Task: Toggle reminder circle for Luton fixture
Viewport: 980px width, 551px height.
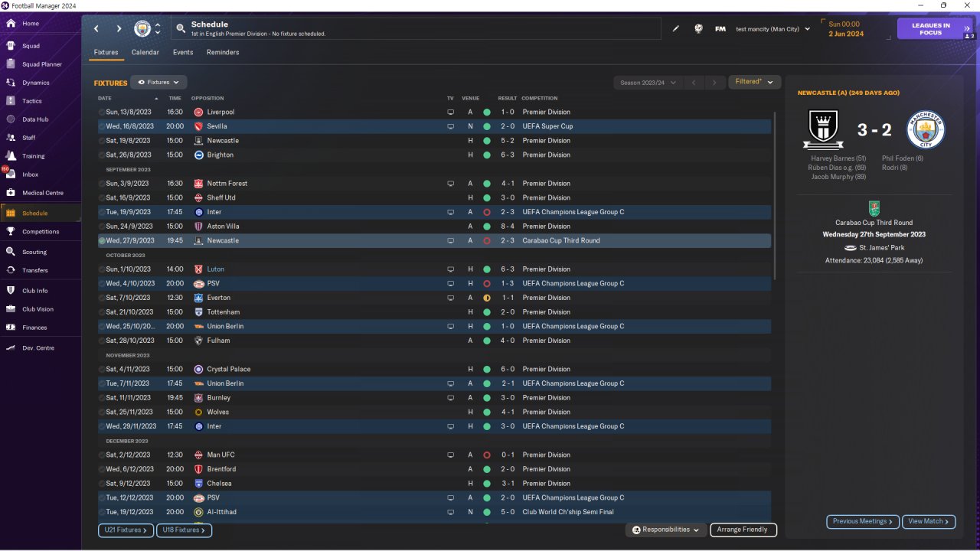Action: click(x=102, y=269)
